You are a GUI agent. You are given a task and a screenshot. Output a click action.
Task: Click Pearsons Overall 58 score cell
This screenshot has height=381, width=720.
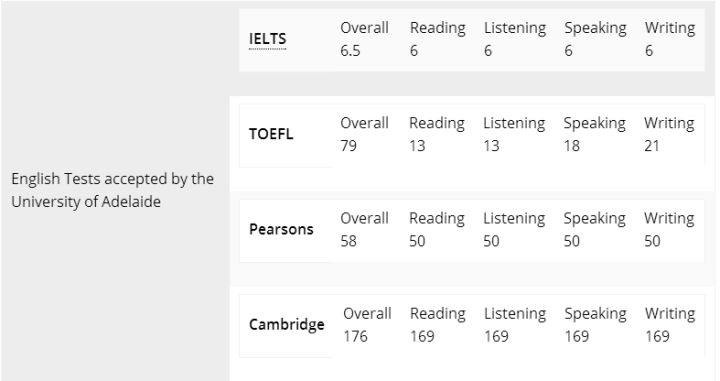click(365, 229)
